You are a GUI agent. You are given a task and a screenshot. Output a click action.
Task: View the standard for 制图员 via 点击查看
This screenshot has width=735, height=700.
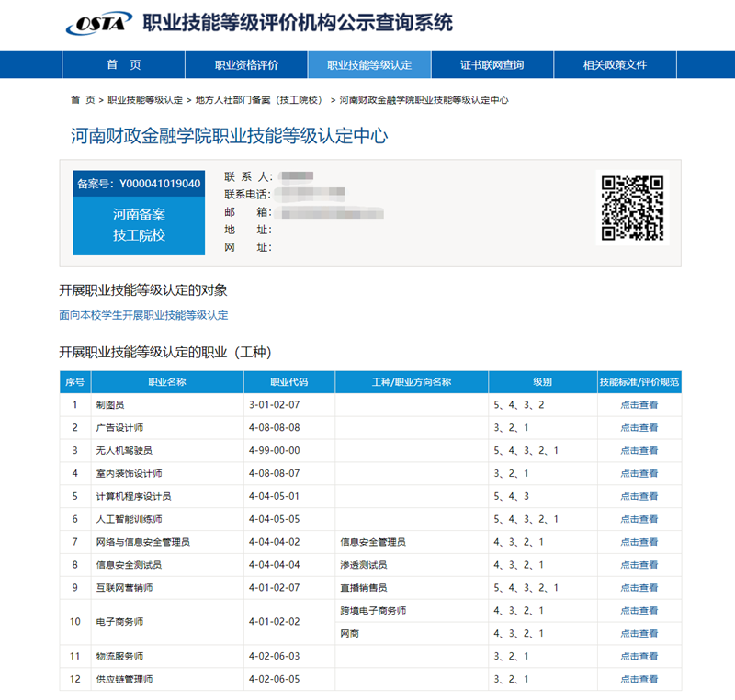pyautogui.click(x=639, y=405)
